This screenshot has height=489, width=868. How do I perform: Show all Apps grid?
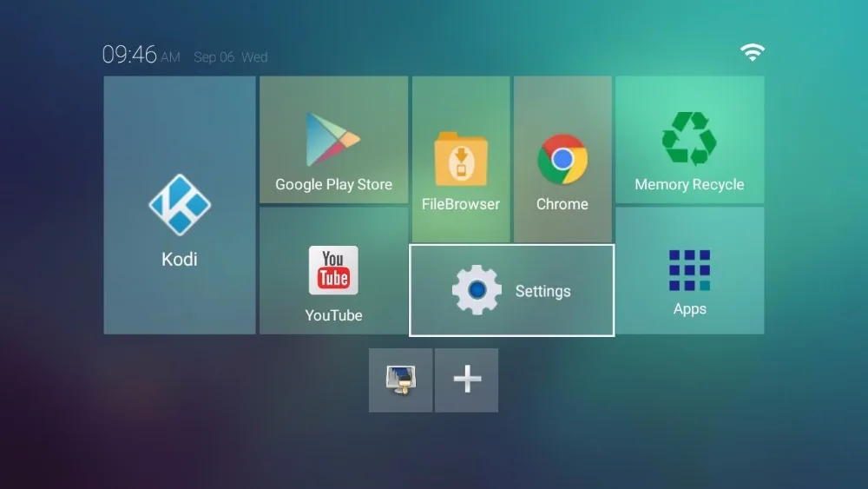690,271
